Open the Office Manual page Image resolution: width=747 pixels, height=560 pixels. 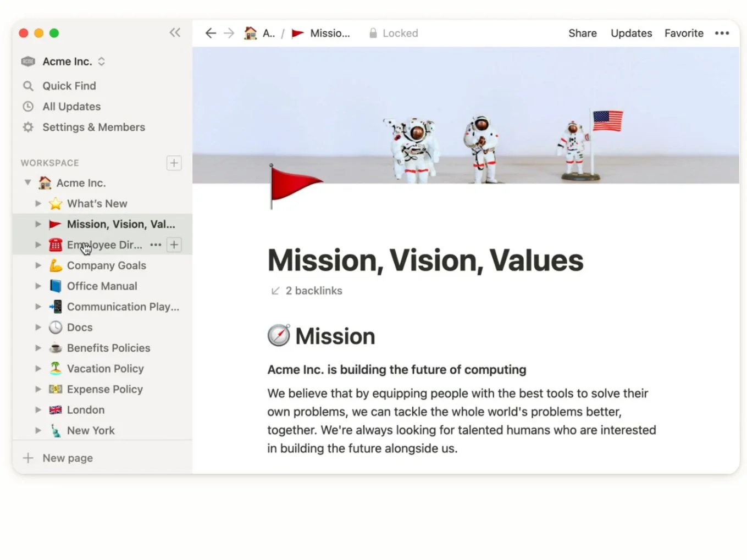pyautogui.click(x=102, y=286)
